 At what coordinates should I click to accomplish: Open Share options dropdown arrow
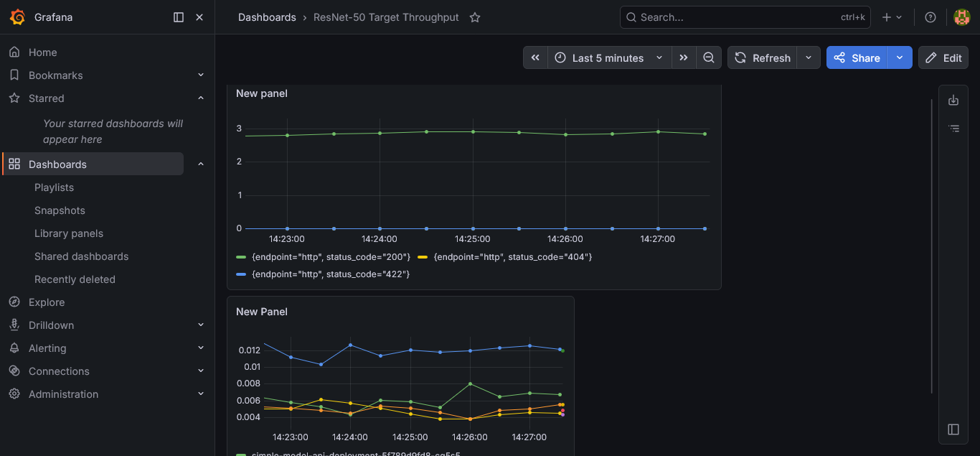[x=900, y=58]
